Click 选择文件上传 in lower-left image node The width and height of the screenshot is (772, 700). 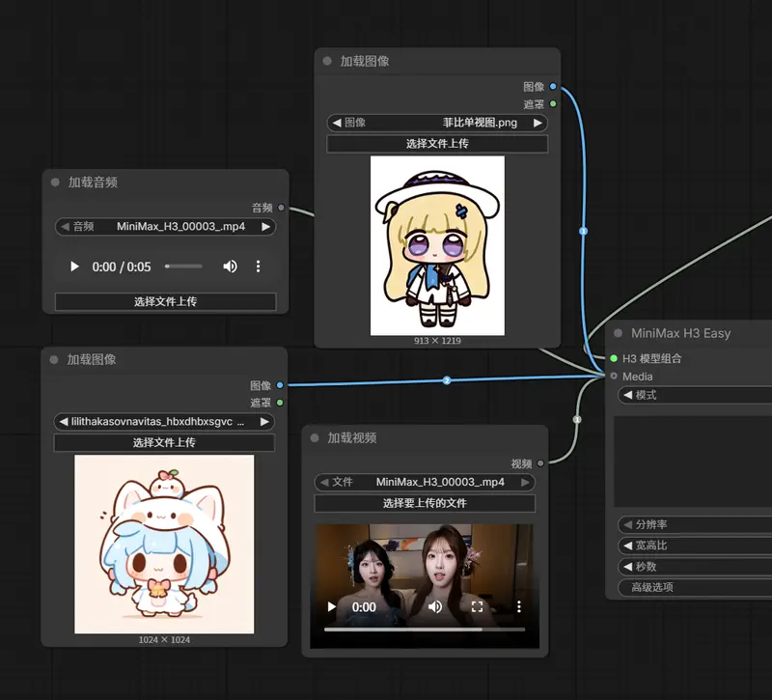[x=164, y=442]
